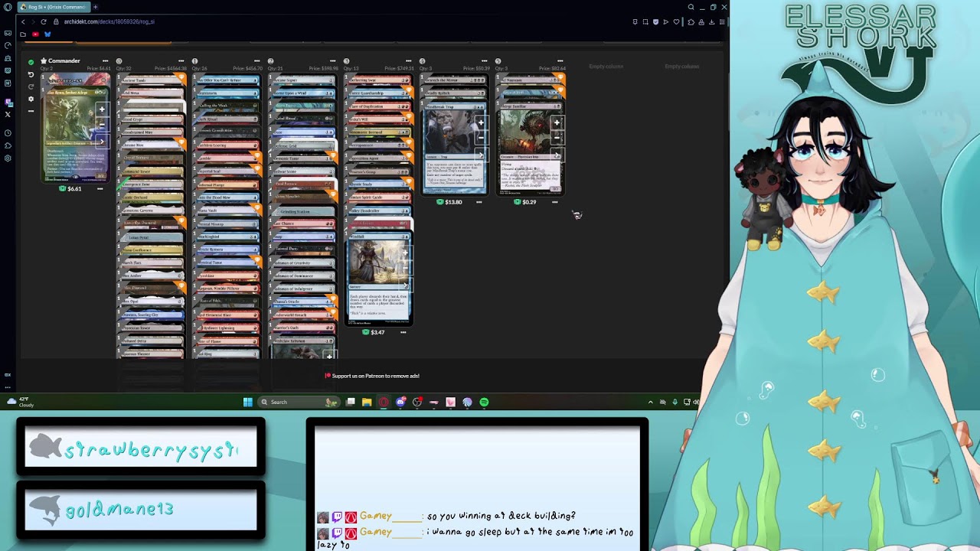980x551 pixels.
Task: Open deck settings gear beside Commander column
Action: (x=31, y=99)
